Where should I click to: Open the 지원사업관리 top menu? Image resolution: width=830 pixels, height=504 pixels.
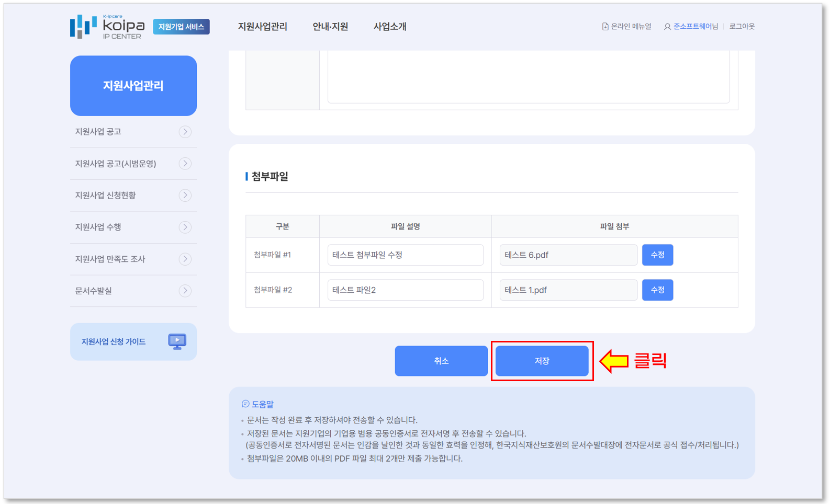(x=262, y=27)
